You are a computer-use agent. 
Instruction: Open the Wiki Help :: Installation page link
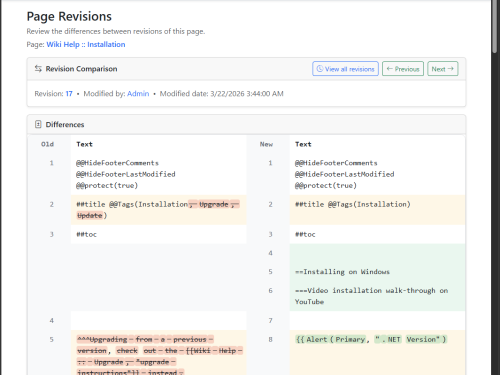pos(86,44)
